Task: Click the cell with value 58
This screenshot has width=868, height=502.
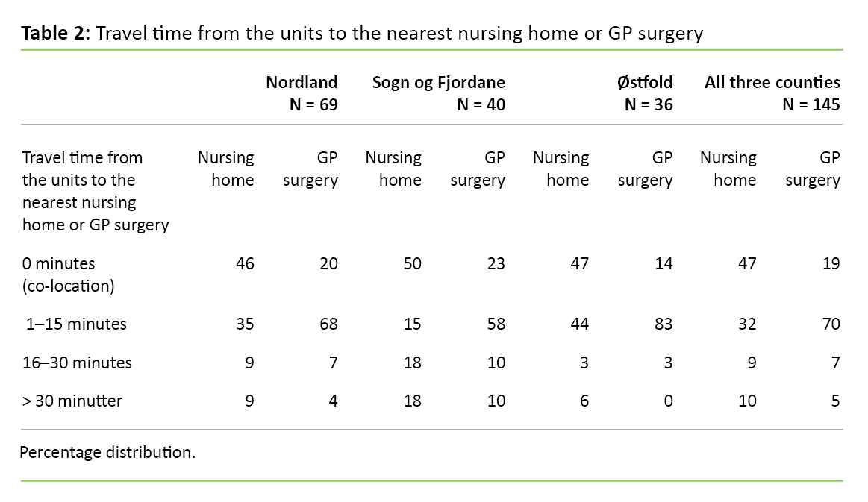Action: tap(496, 324)
